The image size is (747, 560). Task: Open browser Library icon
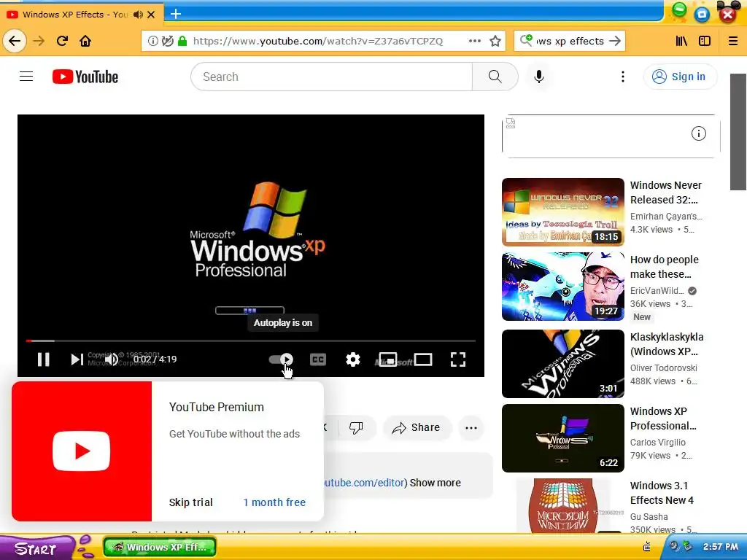click(x=681, y=41)
